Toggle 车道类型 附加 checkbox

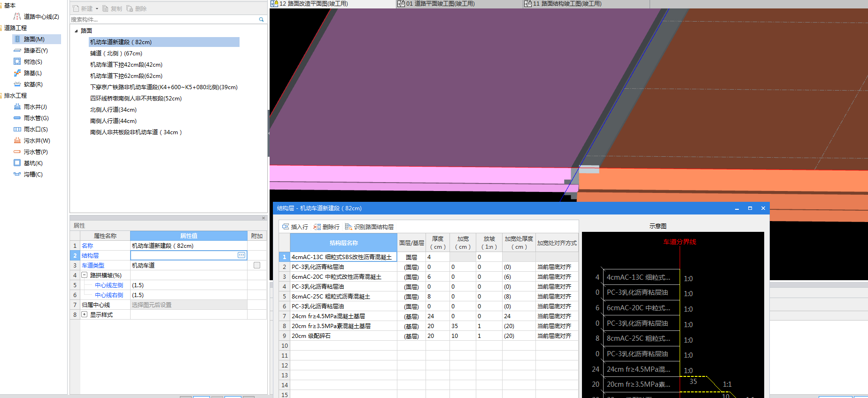pyautogui.click(x=257, y=265)
